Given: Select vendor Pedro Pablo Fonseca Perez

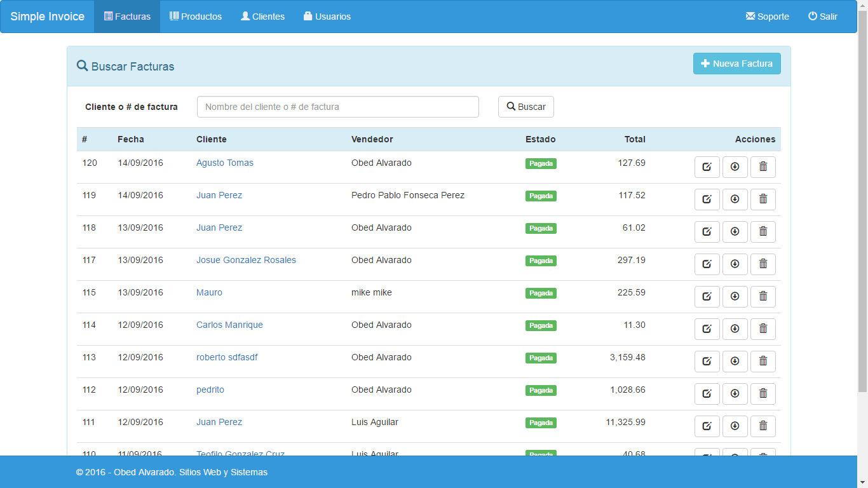Looking at the screenshot, I should click(408, 196).
